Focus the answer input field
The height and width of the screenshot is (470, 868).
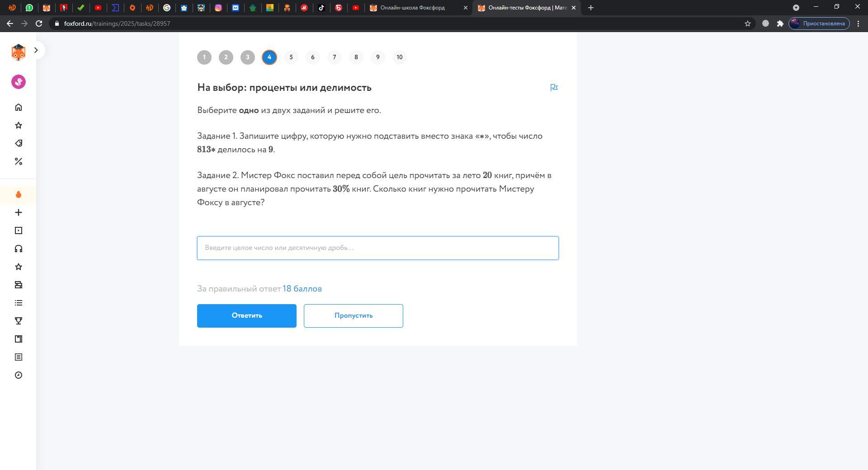tap(378, 248)
